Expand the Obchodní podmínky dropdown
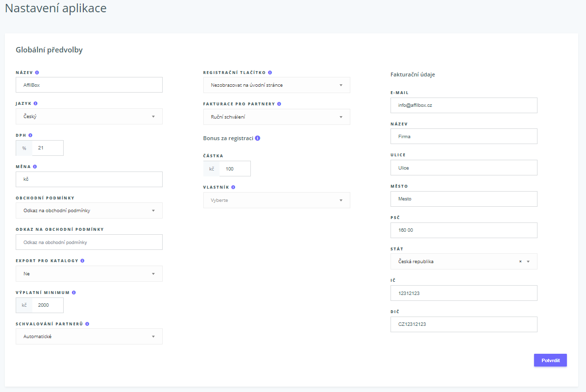The image size is (586, 392). pos(89,211)
